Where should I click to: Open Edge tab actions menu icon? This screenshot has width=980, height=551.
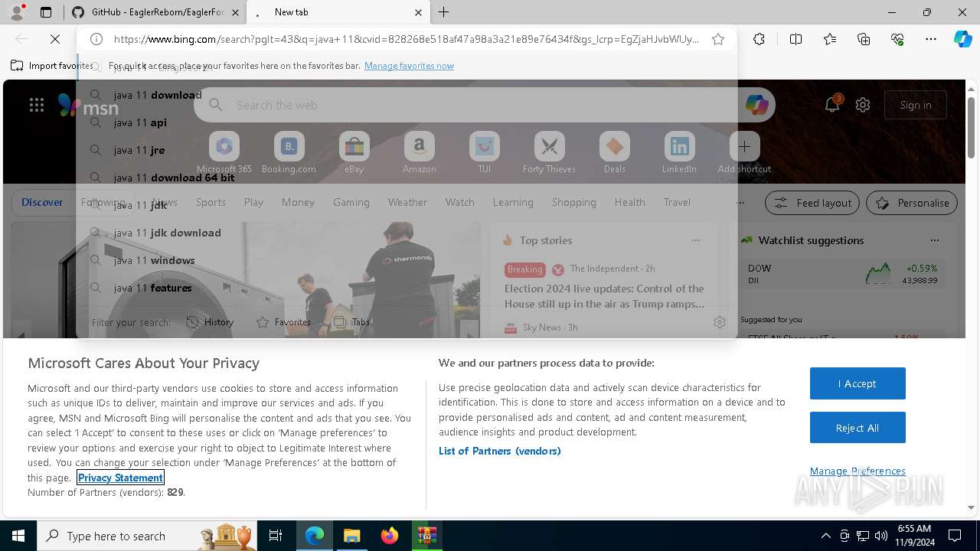click(46, 12)
